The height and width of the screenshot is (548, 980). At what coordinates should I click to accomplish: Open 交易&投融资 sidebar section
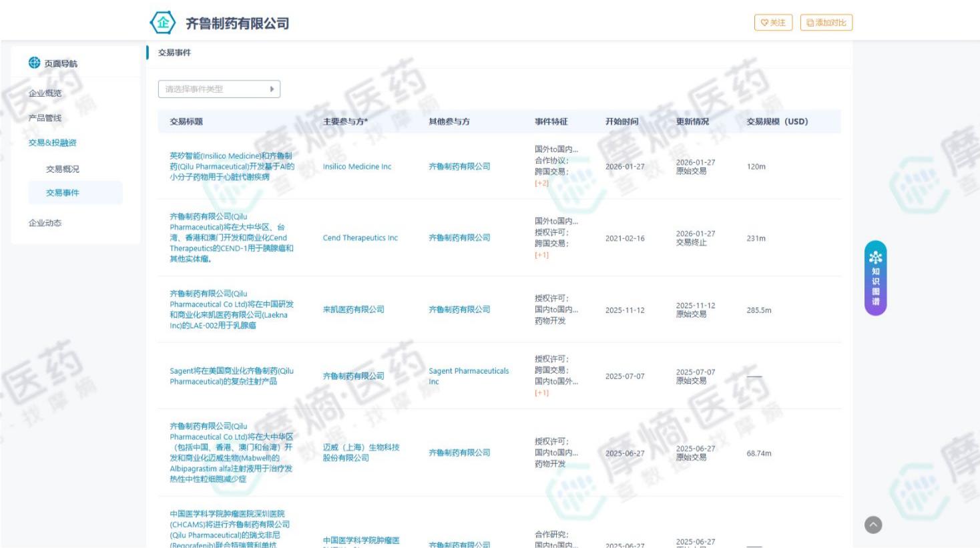coord(52,143)
